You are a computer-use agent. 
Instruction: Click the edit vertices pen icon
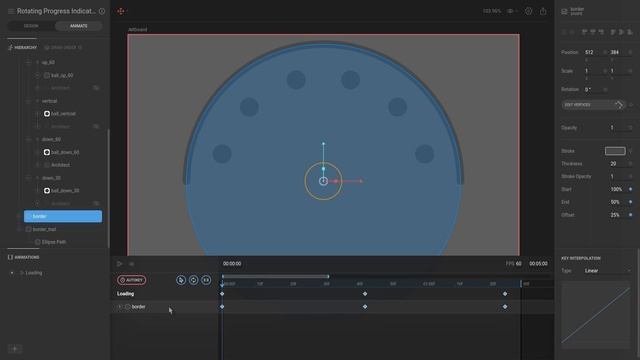619,104
